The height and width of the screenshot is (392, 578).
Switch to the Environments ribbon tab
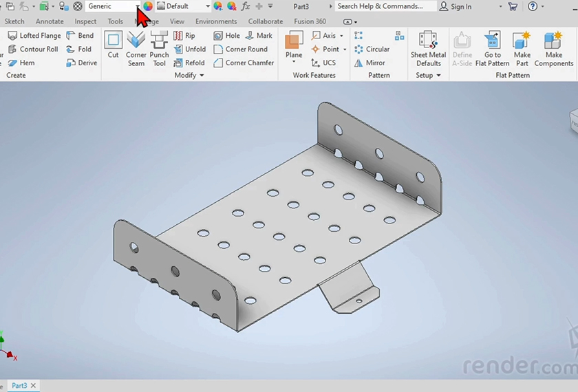tap(216, 21)
